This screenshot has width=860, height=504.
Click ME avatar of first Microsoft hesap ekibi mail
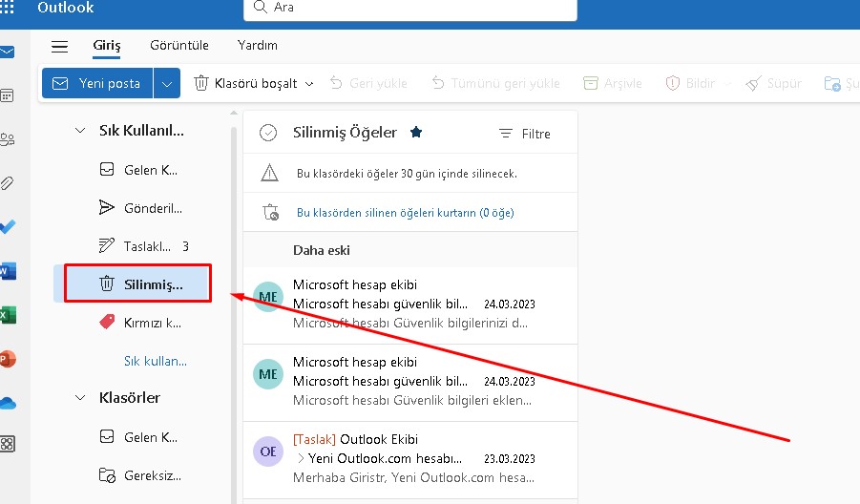coord(267,297)
